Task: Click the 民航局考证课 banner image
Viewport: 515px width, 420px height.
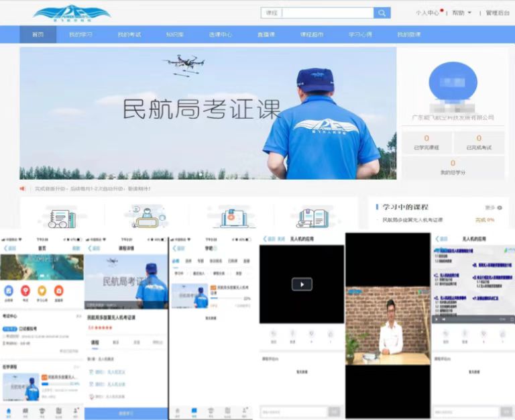Action: pyautogui.click(x=208, y=113)
